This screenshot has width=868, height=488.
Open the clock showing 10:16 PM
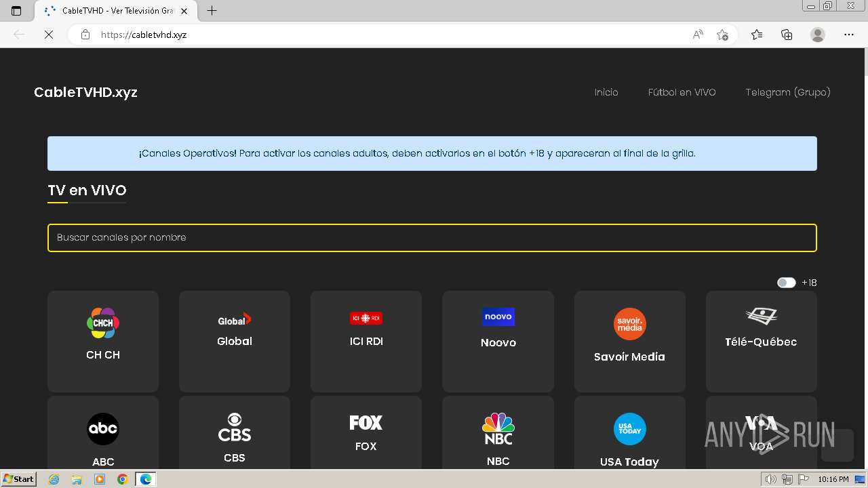pyautogui.click(x=833, y=479)
